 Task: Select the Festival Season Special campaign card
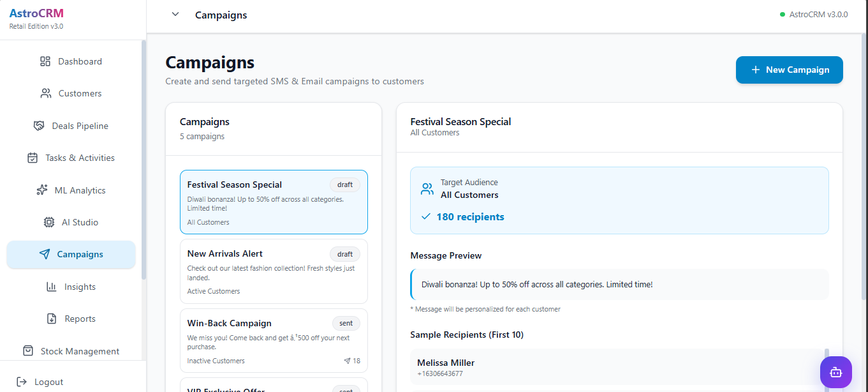(x=274, y=202)
